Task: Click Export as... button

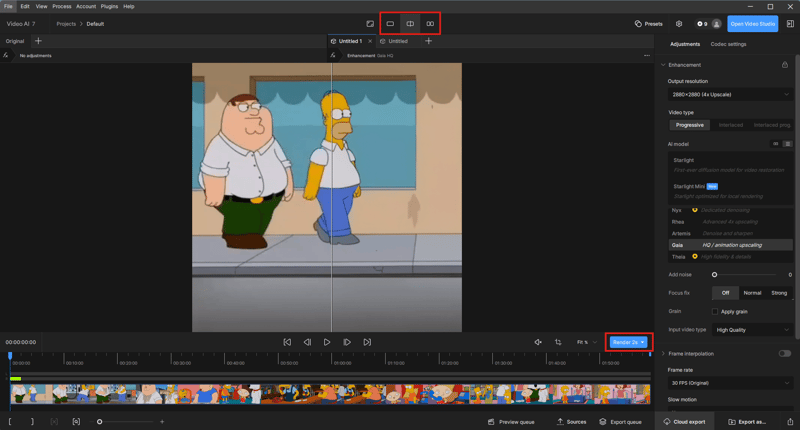Action: tap(747, 422)
